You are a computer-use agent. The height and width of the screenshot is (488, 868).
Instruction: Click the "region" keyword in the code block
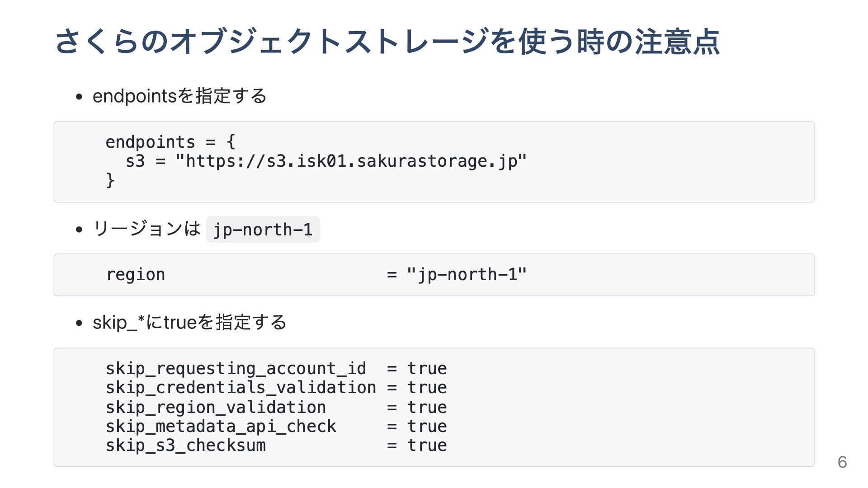(x=136, y=275)
